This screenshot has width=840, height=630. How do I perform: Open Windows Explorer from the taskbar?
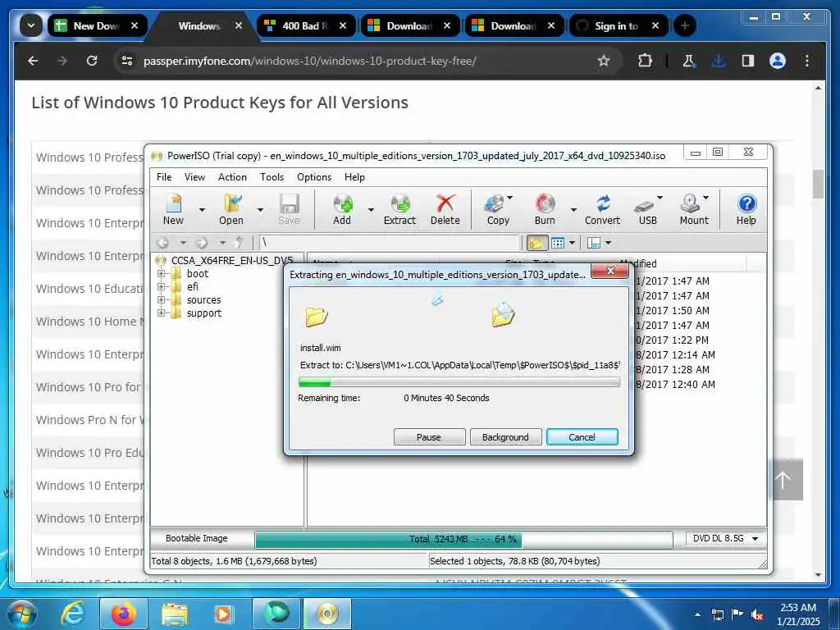pos(174,613)
